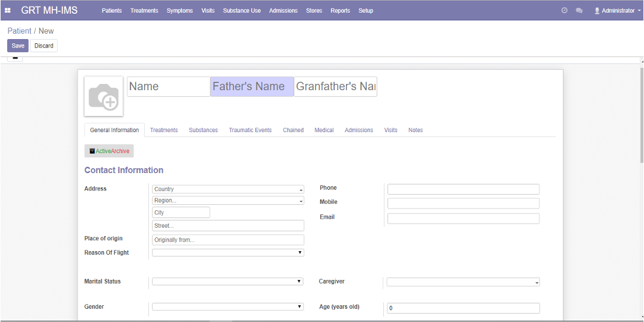Open the Reason Of Flight dropdown
The width and height of the screenshot is (644, 322).
(x=228, y=252)
